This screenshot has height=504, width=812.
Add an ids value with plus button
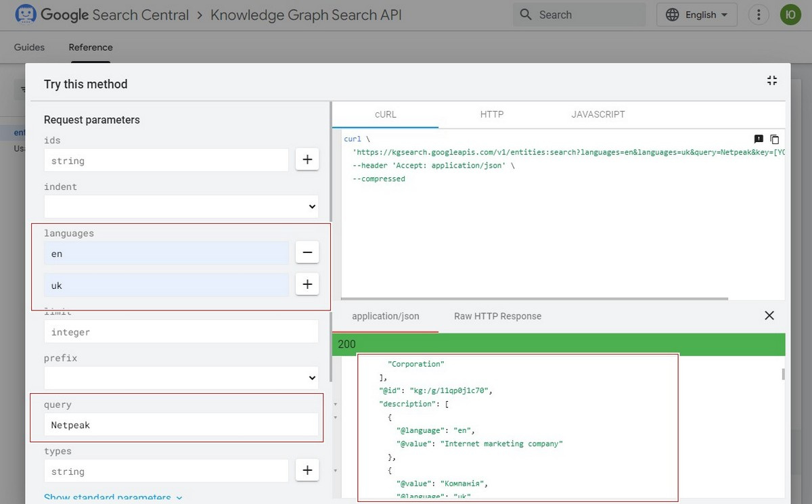pos(307,160)
